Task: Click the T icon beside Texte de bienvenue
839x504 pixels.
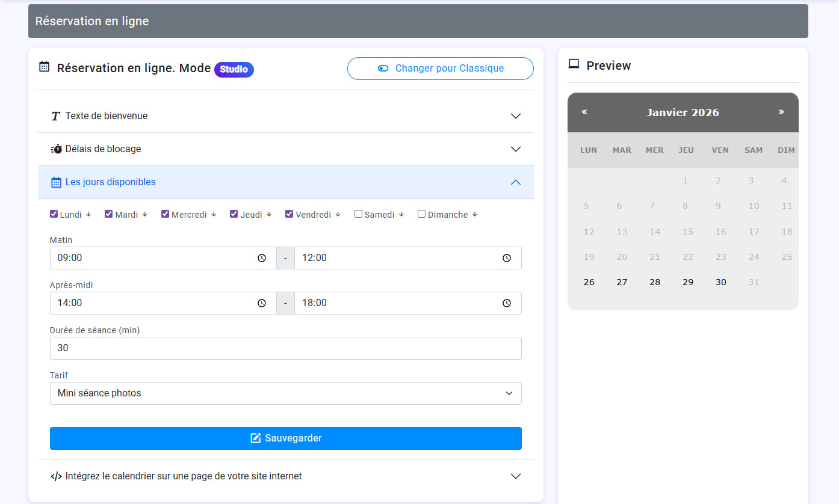Action: point(55,115)
